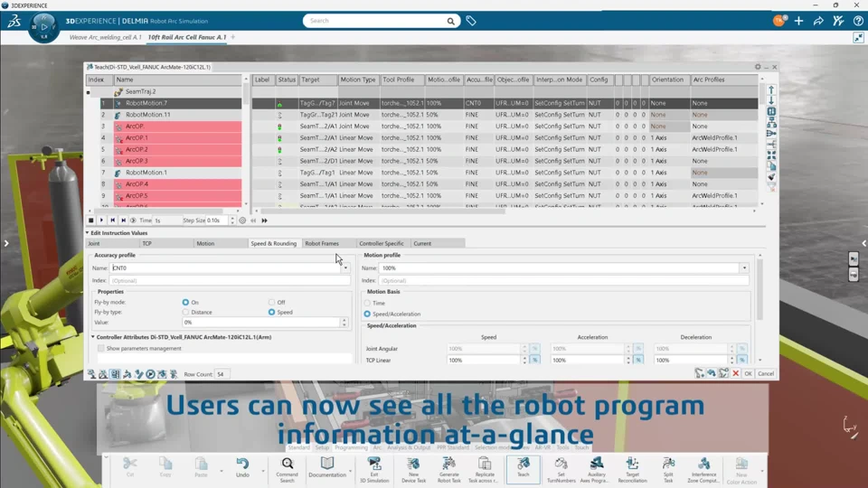Select Fly-by type Speed radio button
Viewport: 868px width, 488px height.
[x=271, y=312]
